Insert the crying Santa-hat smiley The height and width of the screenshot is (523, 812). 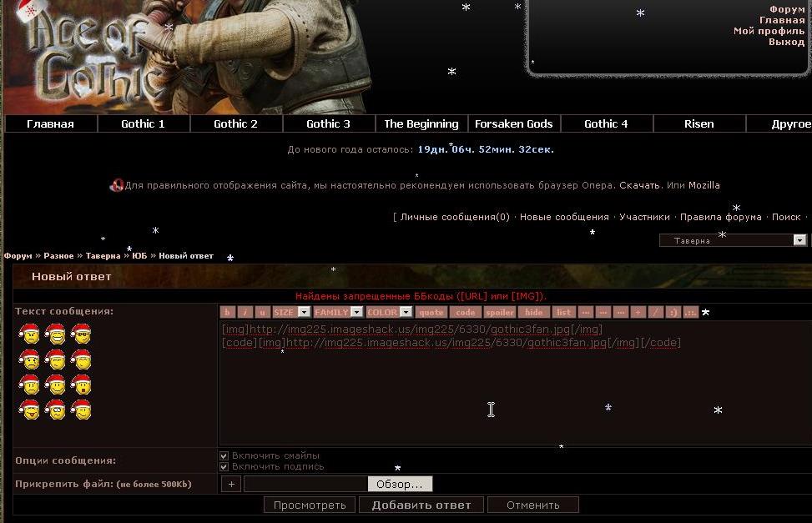[x=29, y=360]
